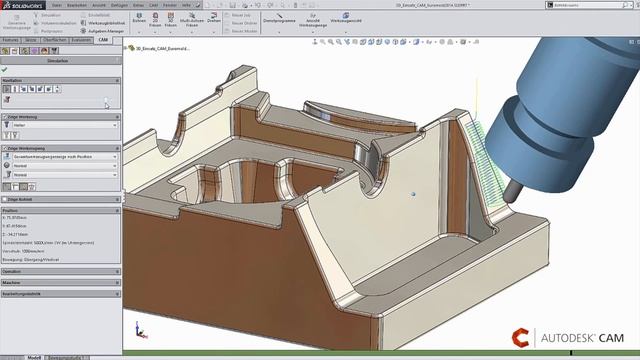Open the 3D Fräsen milling tool
The width and height of the screenshot is (640, 360).
pos(171,19)
